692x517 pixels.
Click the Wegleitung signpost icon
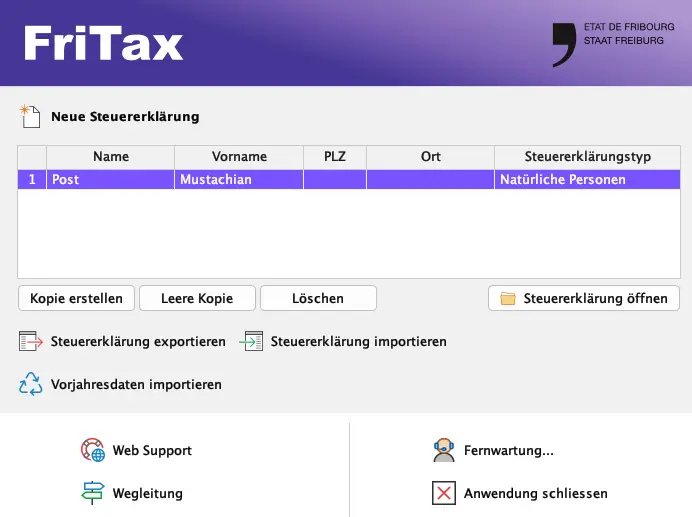coord(93,493)
